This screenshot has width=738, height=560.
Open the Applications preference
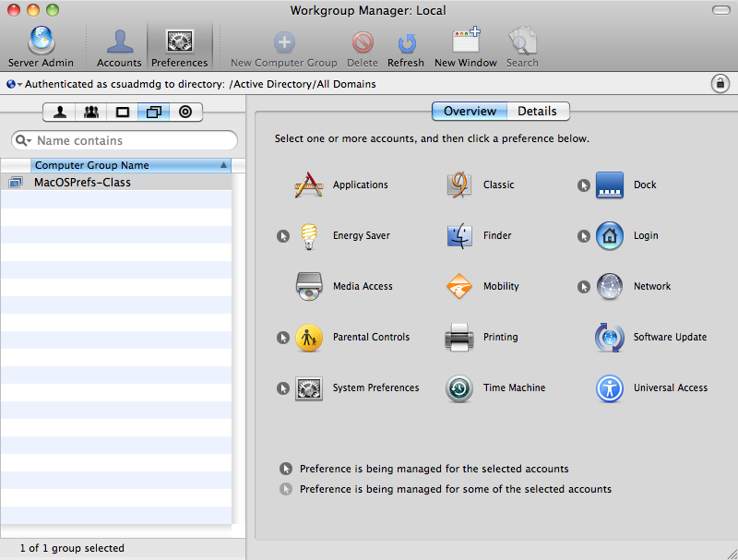pos(309,185)
